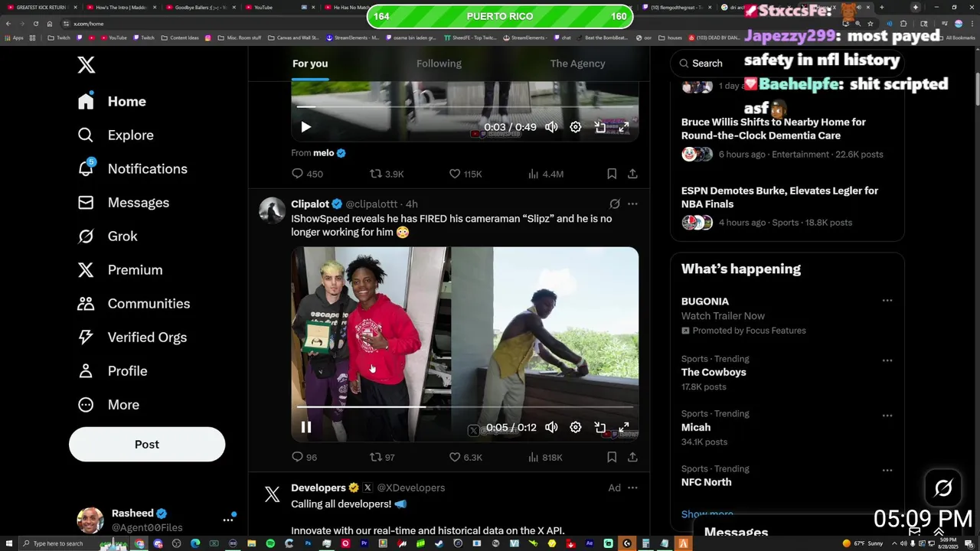The width and height of the screenshot is (980, 551).
Task: Enter fullscreen on IShowSpeed video
Action: [624, 427]
